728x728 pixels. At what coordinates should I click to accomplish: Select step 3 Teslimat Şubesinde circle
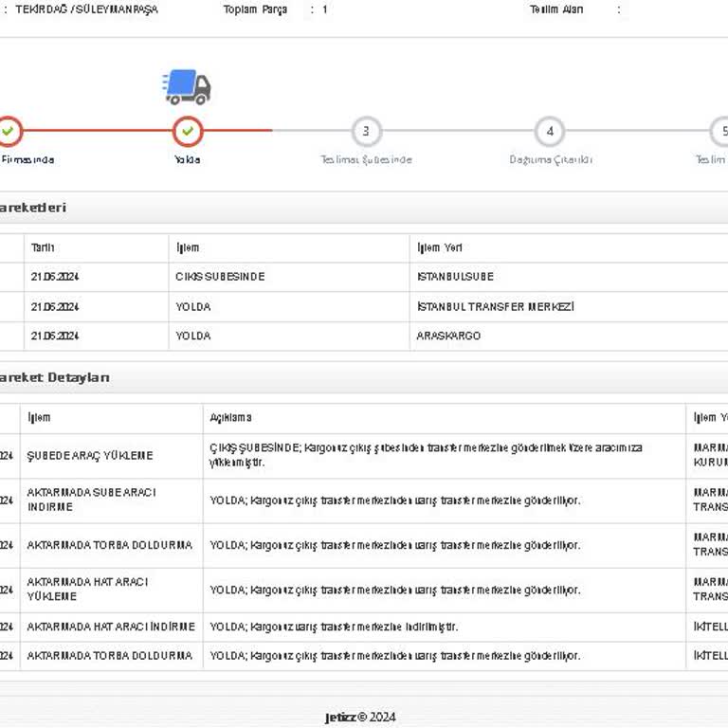366,132
